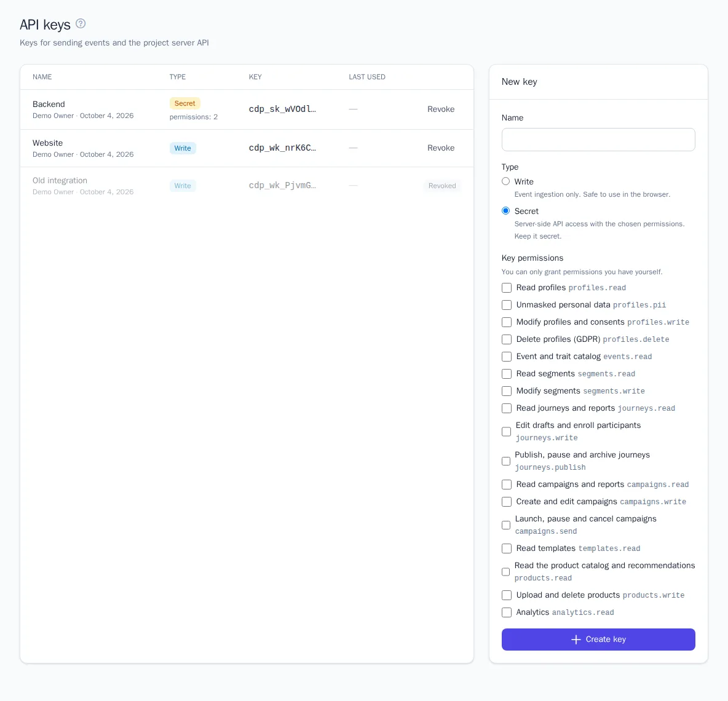Click the Revoked status label
Viewport: 728px width, 701px height.
tap(442, 186)
